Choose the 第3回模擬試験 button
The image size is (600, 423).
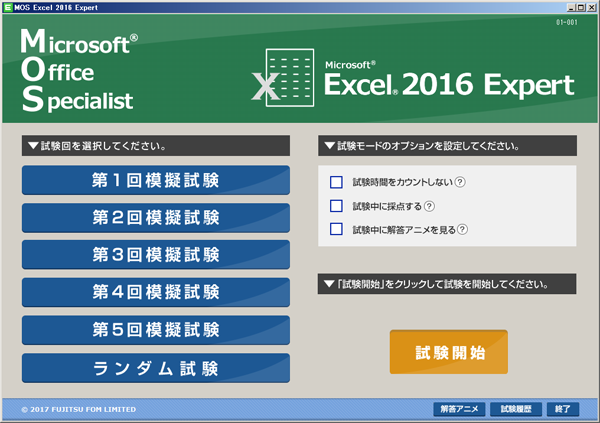[x=156, y=255]
